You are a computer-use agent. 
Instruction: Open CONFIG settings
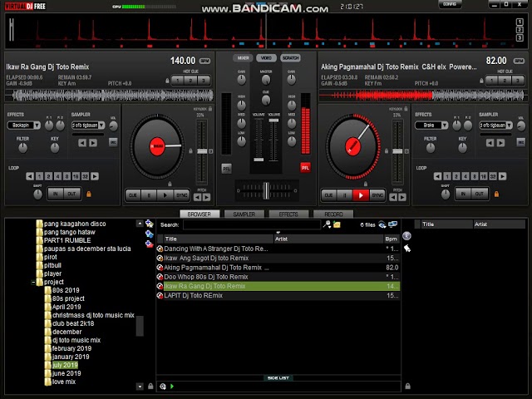450,4
